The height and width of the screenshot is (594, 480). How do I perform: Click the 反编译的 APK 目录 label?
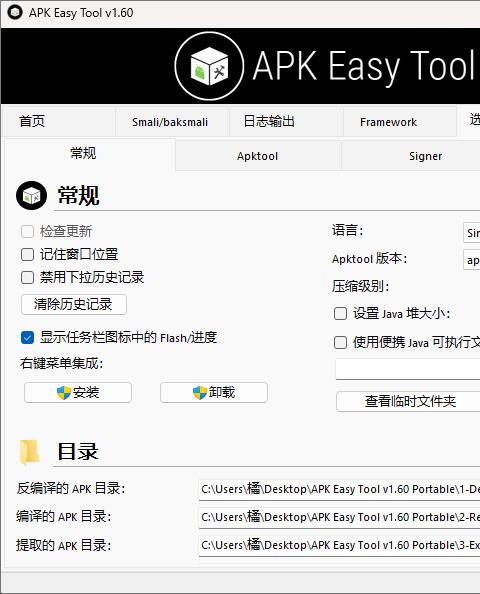pyautogui.click(x=70, y=489)
